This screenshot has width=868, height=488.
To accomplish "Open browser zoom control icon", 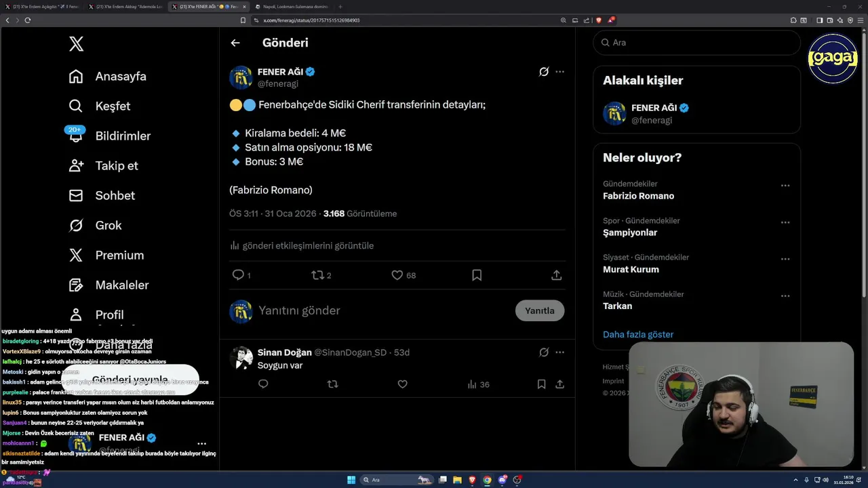I will 564,20.
